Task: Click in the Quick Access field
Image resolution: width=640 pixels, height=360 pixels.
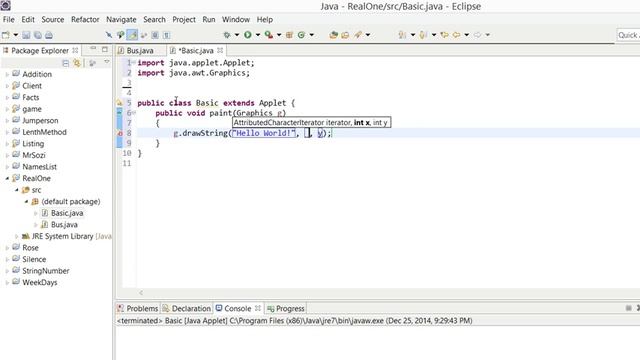Action: 628,35
